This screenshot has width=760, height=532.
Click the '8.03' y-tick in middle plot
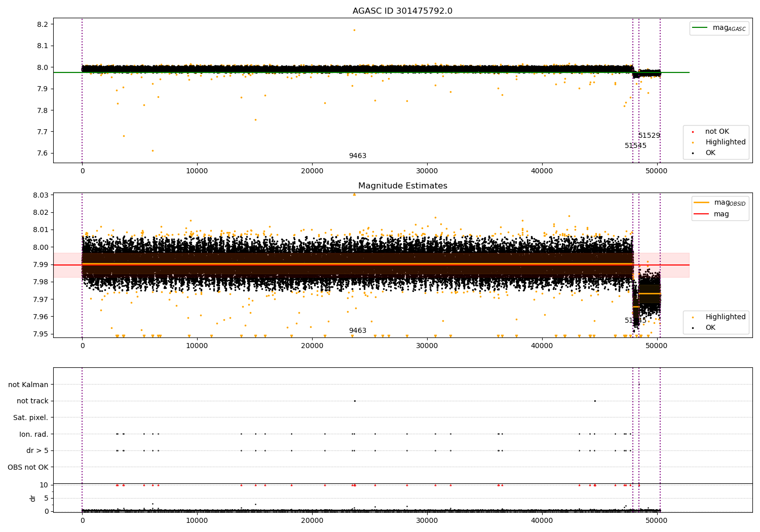(x=41, y=195)
